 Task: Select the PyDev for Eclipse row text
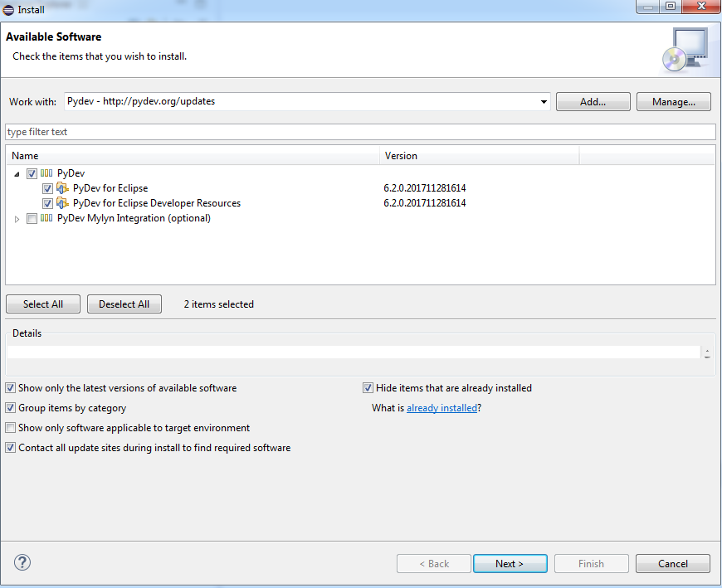[110, 188]
